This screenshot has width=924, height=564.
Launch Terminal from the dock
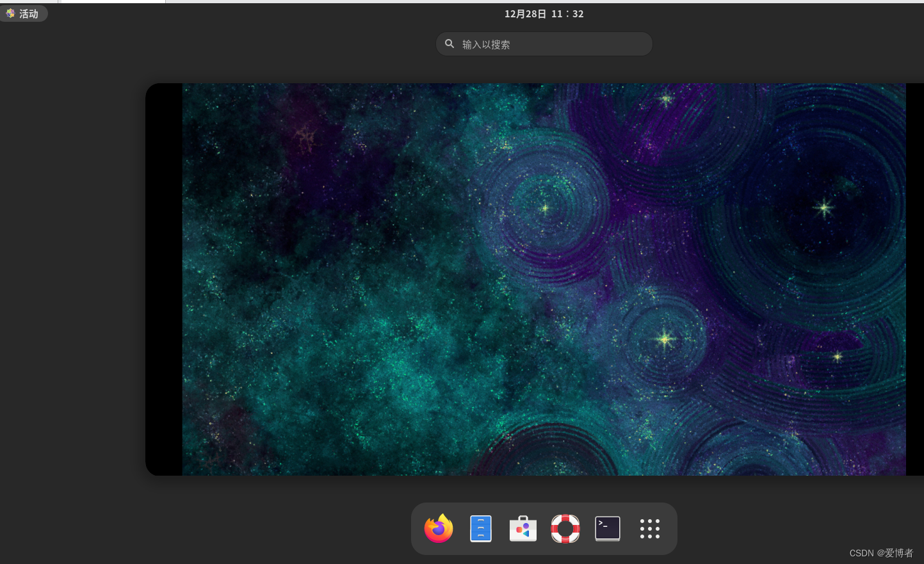tap(608, 529)
